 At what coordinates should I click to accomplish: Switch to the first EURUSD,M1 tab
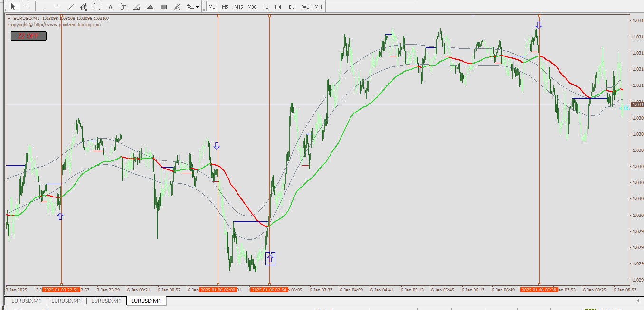(x=26, y=301)
